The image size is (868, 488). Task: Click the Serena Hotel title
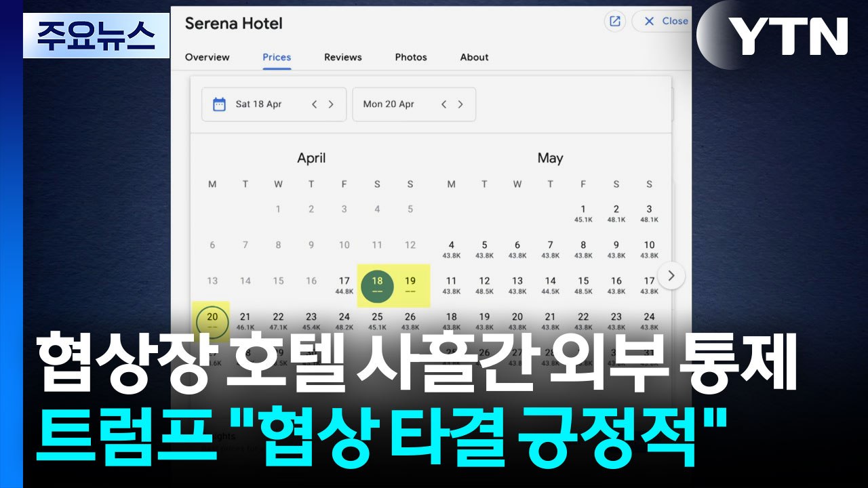click(233, 24)
